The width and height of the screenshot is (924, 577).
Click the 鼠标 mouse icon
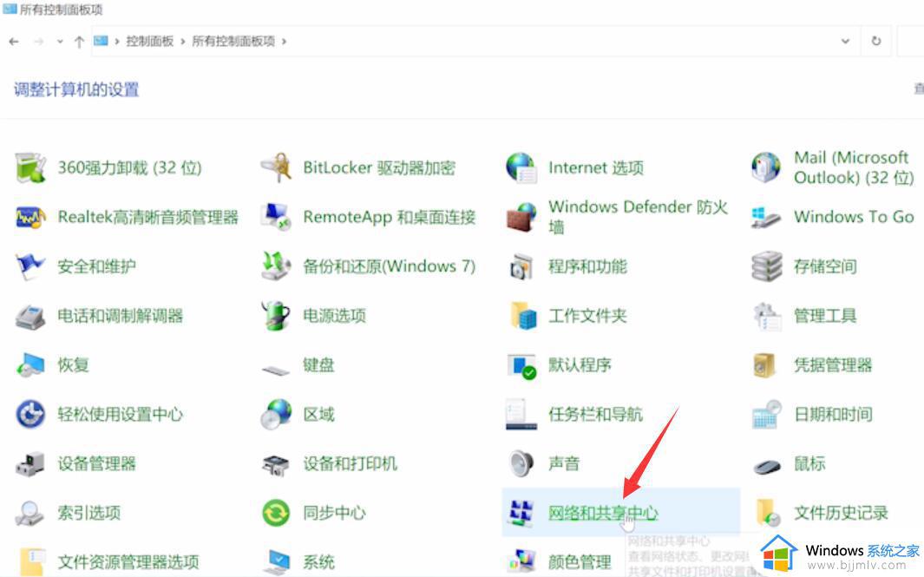(x=767, y=468)
